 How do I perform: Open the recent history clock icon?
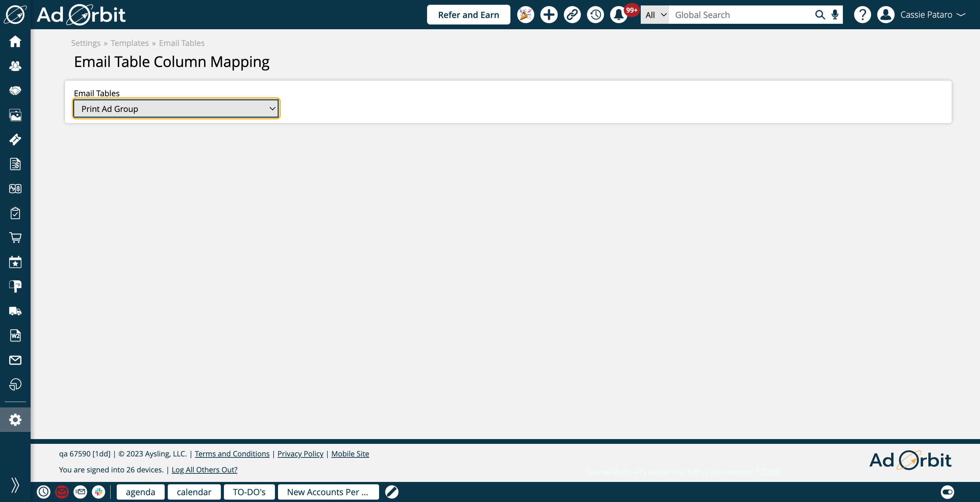coord(595,15)
